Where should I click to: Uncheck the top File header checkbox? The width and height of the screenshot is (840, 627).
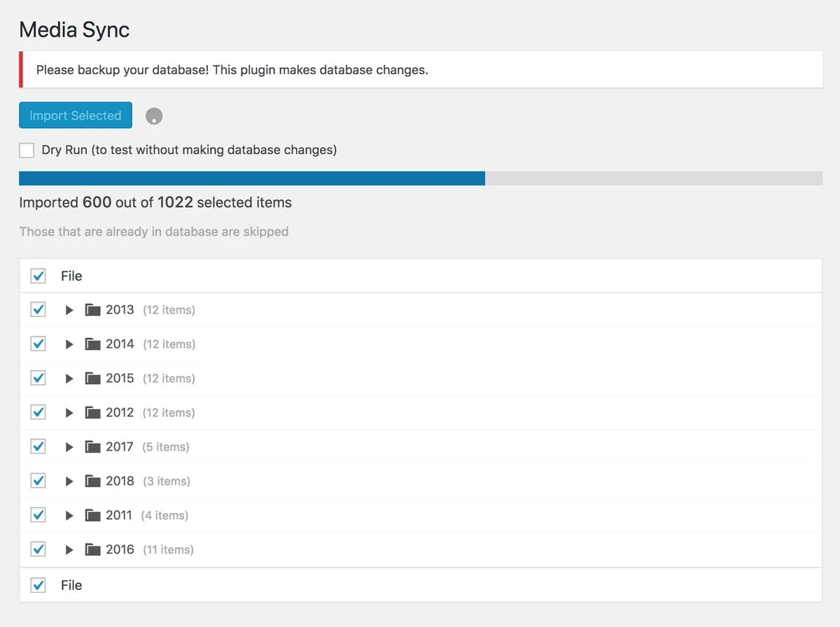38,276
